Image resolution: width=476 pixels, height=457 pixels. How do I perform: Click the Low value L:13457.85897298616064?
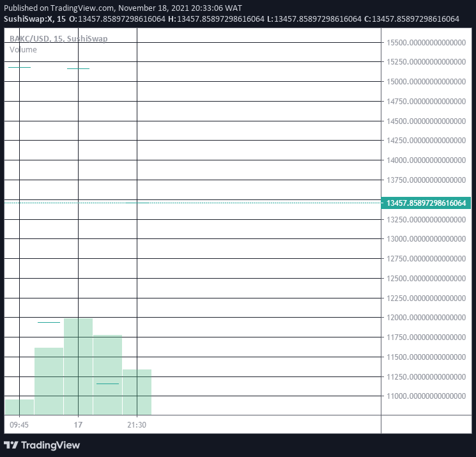click(314, 19)
